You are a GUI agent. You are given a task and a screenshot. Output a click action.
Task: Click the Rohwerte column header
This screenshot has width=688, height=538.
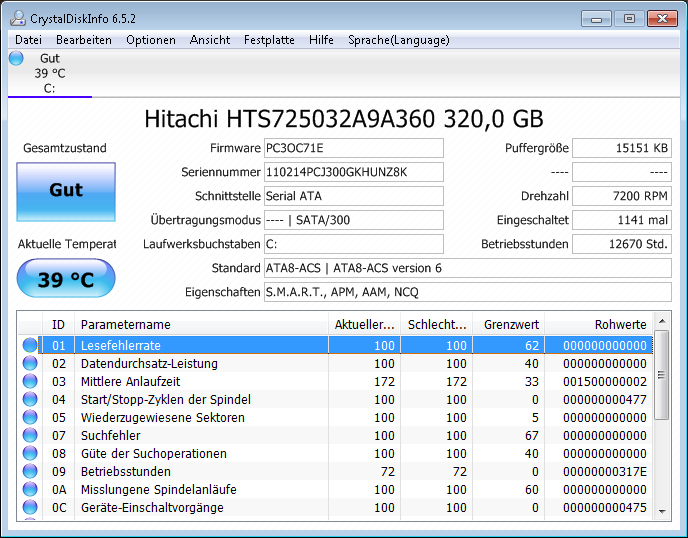click(x=599, y=325)
